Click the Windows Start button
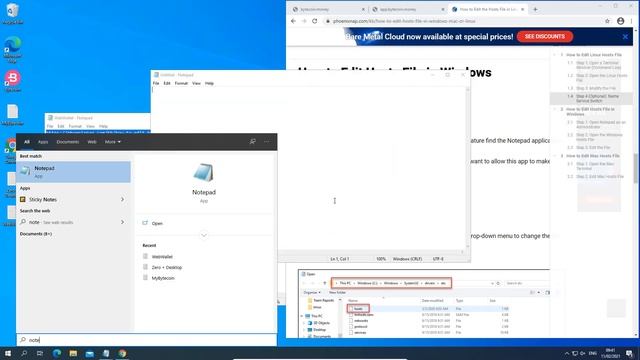This screenshot has height=360, width=640. coord(8,353)
